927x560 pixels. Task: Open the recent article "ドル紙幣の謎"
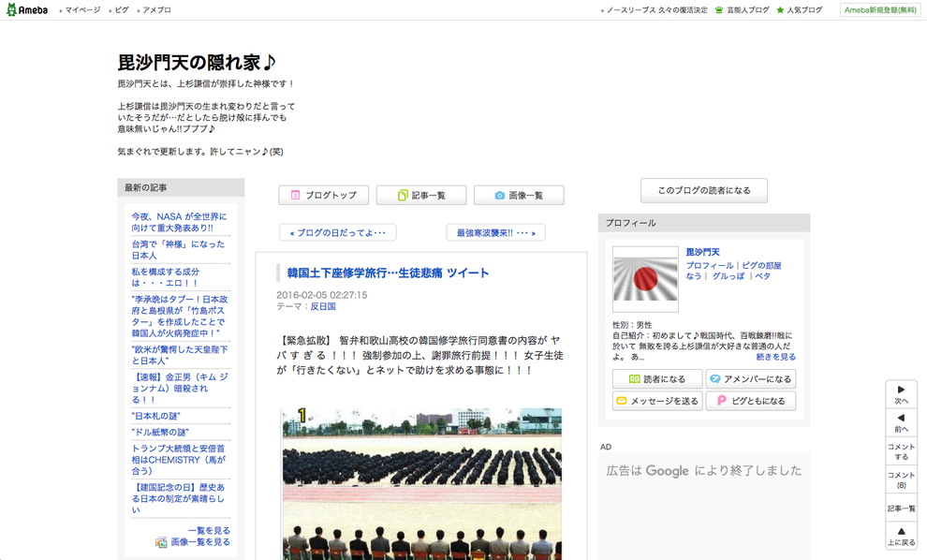tap(160, 433)
